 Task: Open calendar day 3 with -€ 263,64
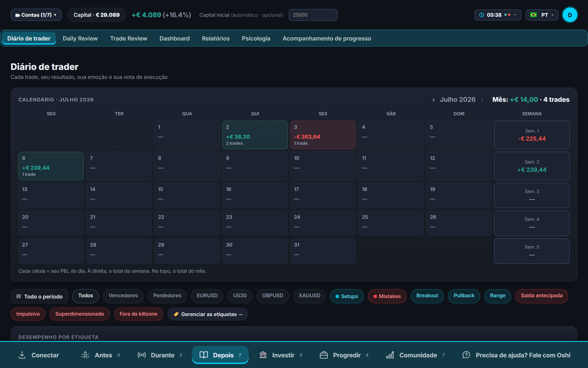point(323,135)
